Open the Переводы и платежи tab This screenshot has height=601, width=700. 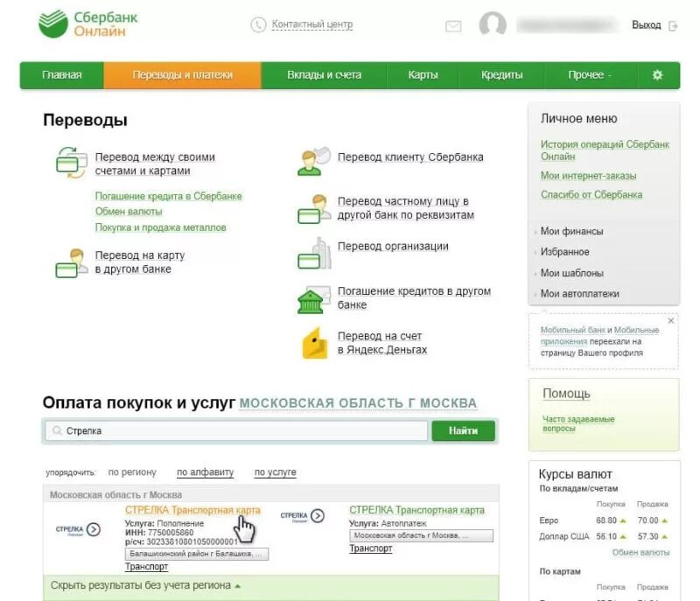(182, 75)
